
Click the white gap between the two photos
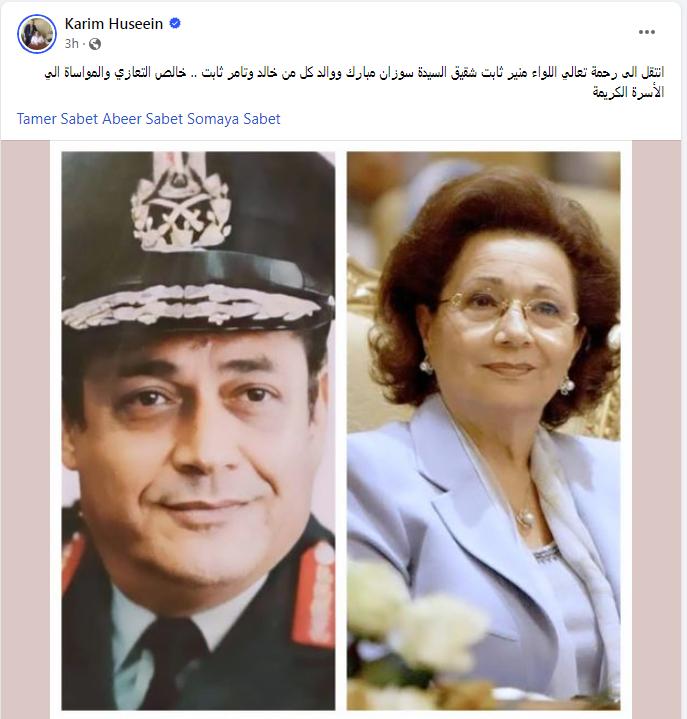(x=341, y=431)
